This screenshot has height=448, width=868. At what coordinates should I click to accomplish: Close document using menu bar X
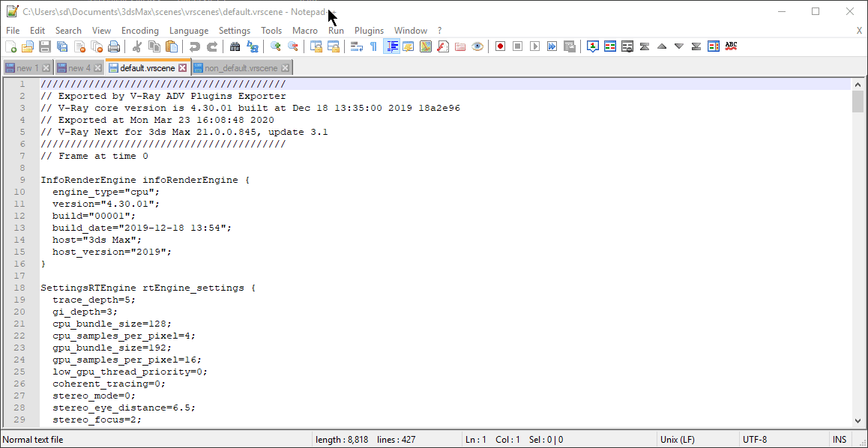859,31
